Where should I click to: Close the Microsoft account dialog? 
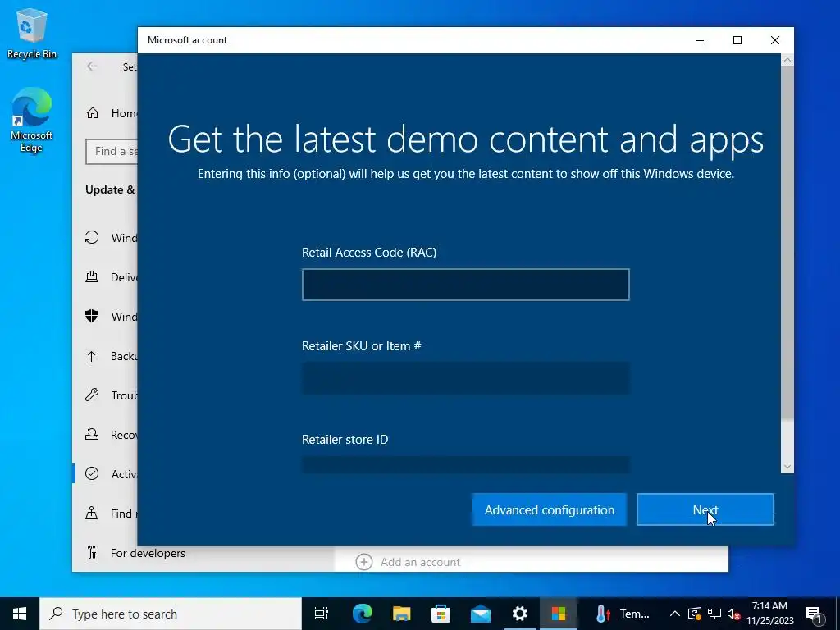pyautogui.click(x=774, y=40)
